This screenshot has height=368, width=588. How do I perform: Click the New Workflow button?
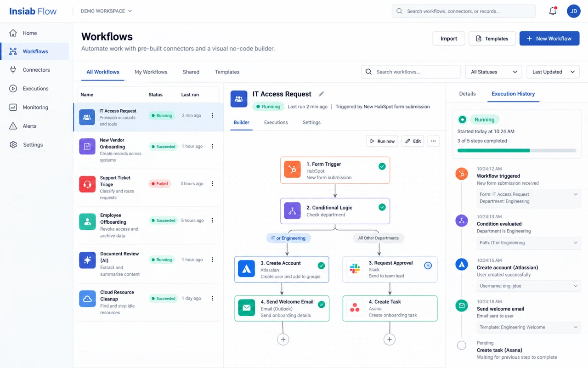[x=549, y=39]
